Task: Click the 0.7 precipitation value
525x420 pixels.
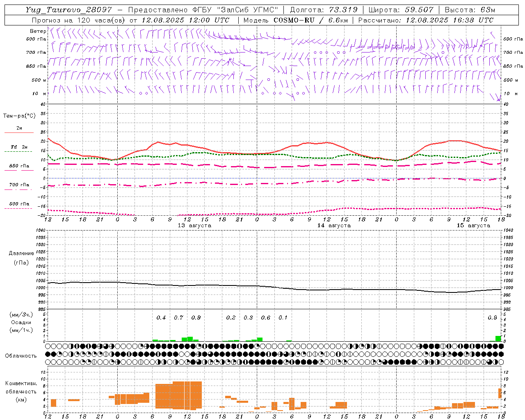Action: tap(178, 317)
